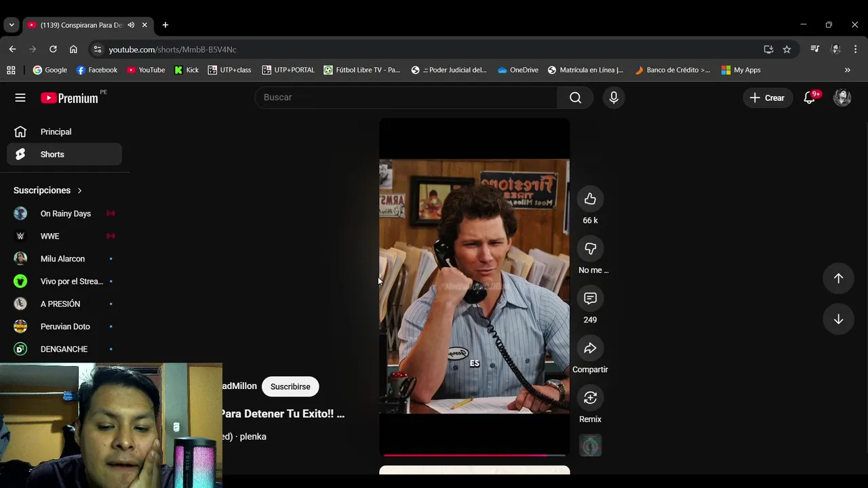This screenshot has width=868, height=488.
Task: Open the tab search dropdown
Action: (12, 25)
